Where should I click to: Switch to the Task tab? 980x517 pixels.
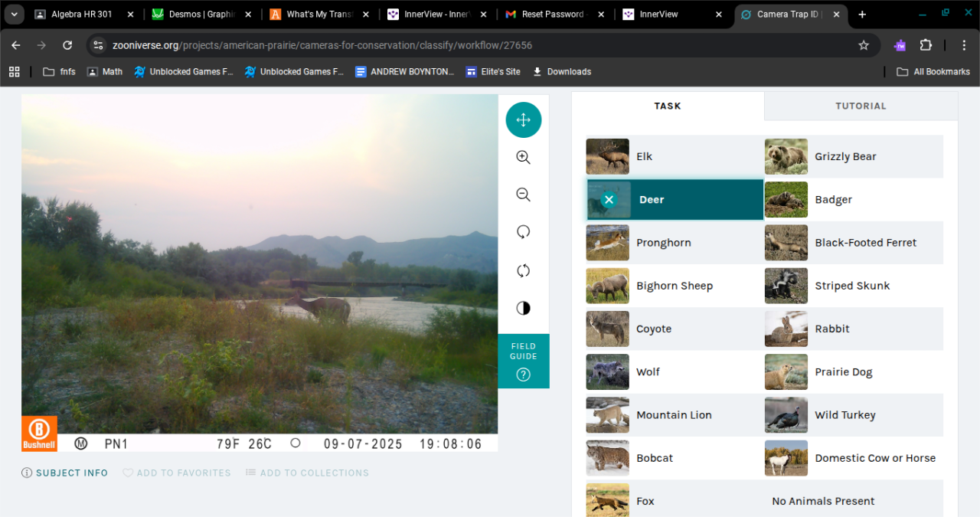tap(668, 106)
